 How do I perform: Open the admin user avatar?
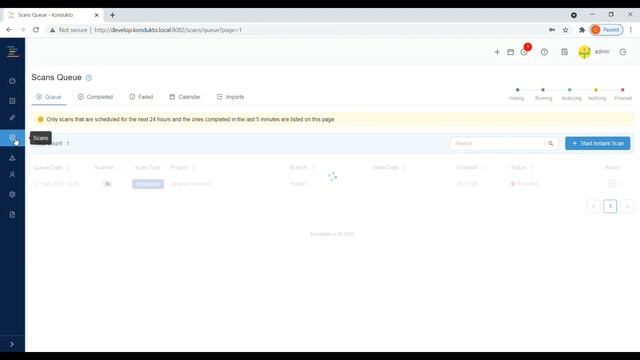pos(584,52)
